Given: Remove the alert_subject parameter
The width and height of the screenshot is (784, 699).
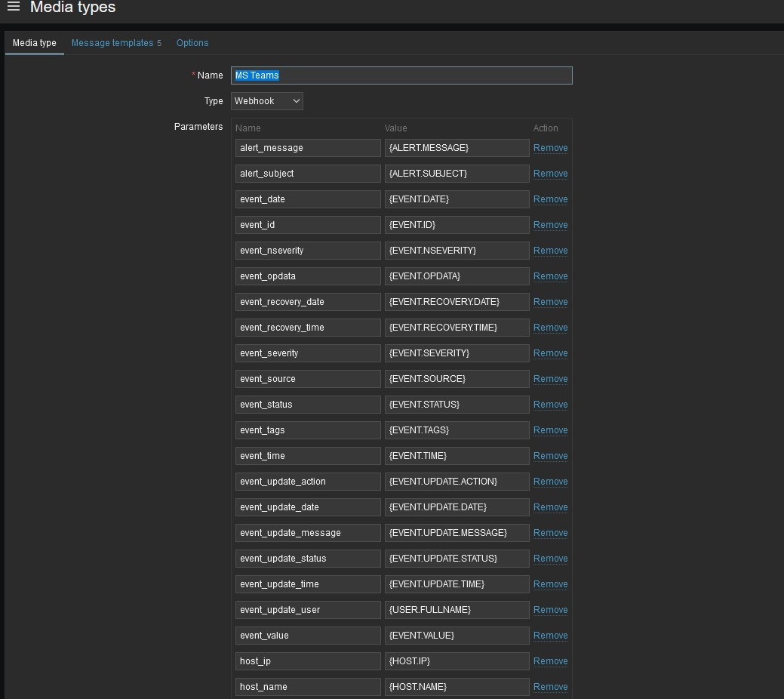Looking at the screenshot, I should coord(550,174).
